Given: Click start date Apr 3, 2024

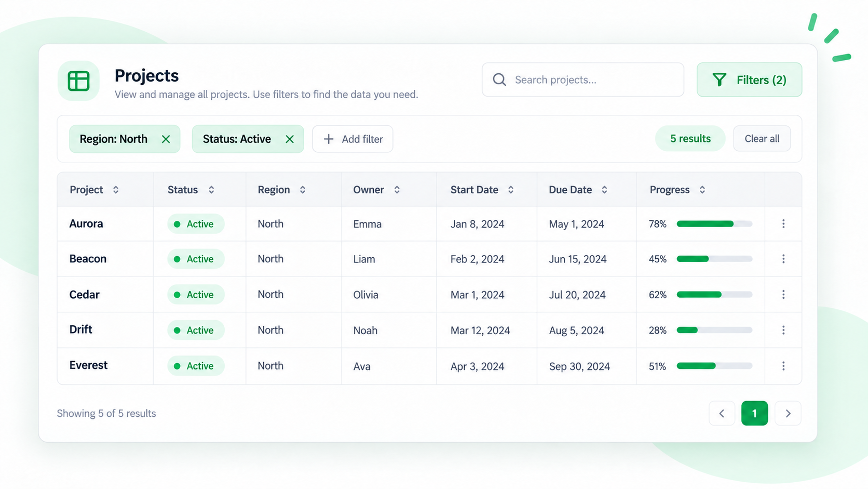Looking at the screenshot, I should click(x=477, y=366).
